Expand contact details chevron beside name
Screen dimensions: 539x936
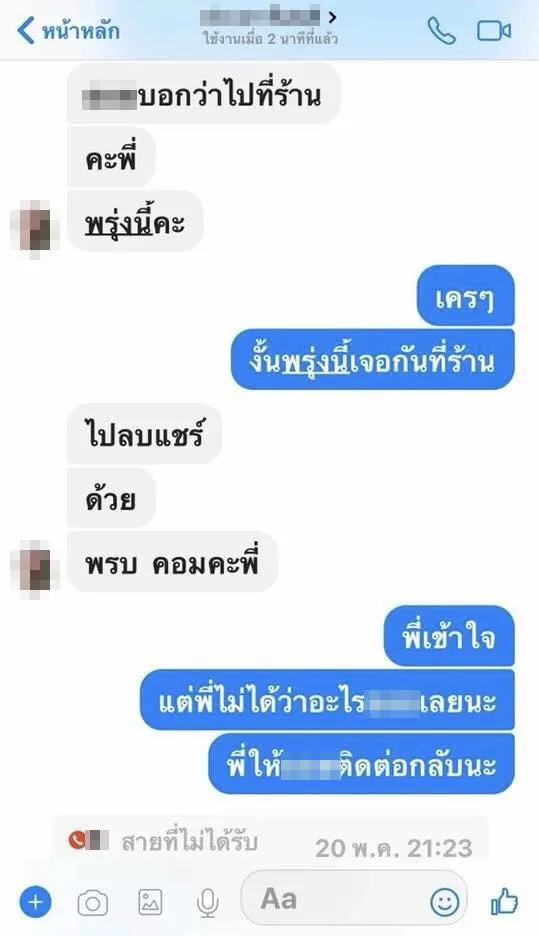click(332, 17)
